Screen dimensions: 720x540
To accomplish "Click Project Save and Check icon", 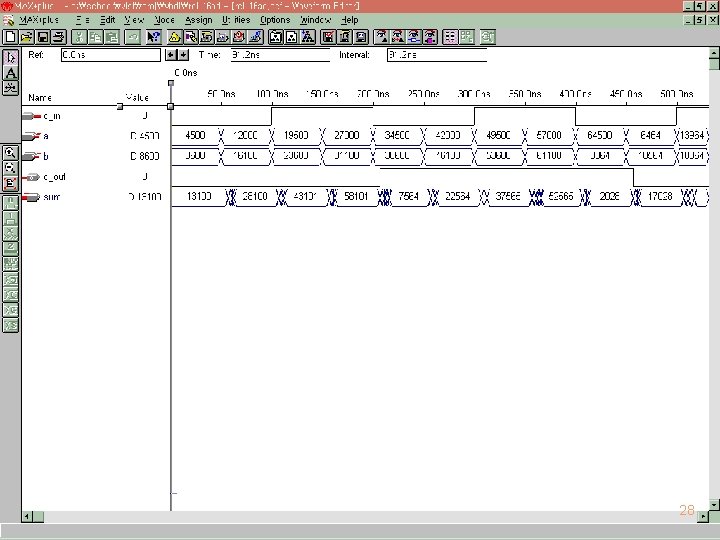I will point(328,37).
